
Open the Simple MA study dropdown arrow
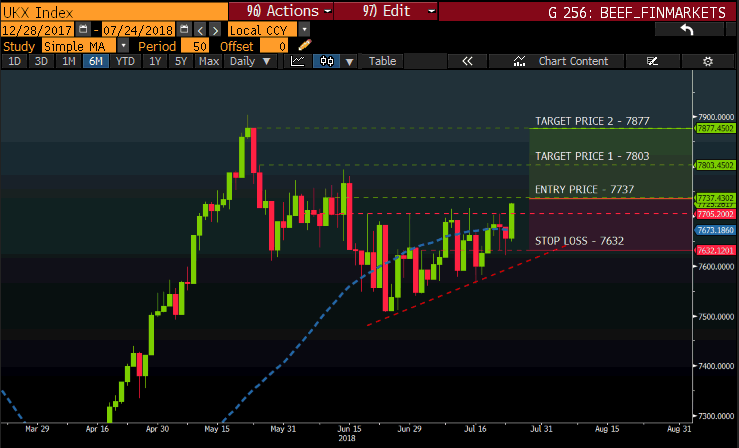click(x=123, y=46)
